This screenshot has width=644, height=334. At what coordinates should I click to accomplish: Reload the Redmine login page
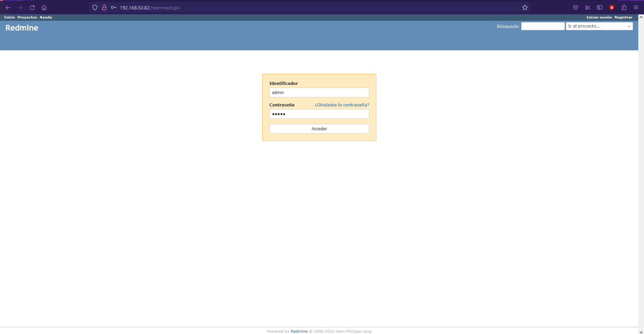point(32,7)
